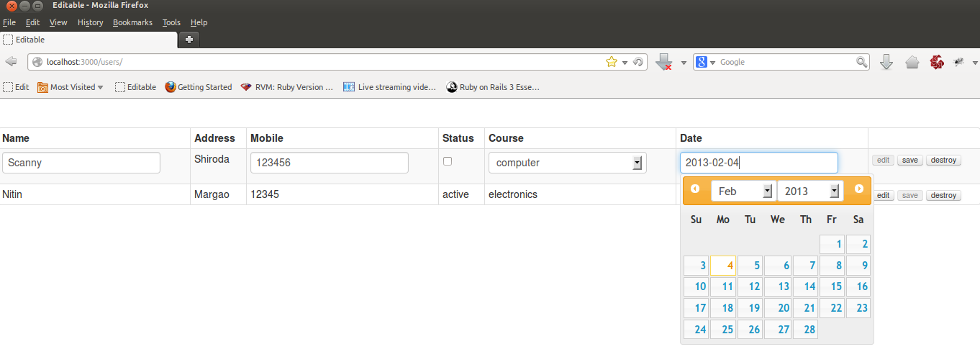Open the Edit menu
This screenshot has height=352, width=980.
tap(32, 22)
